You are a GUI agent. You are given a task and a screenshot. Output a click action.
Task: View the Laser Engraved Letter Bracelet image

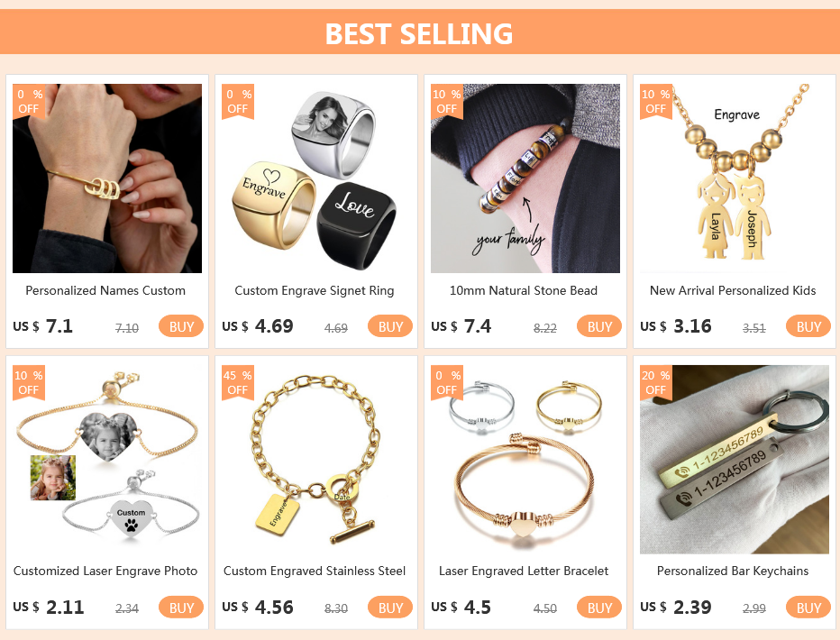(x=525, y=460)
